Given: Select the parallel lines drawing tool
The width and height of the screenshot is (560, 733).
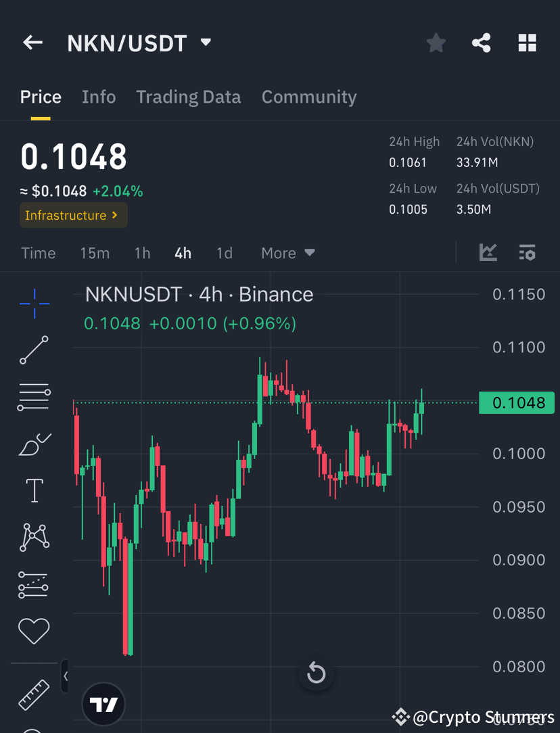Looking at the screenshot, I should [34, 397].
